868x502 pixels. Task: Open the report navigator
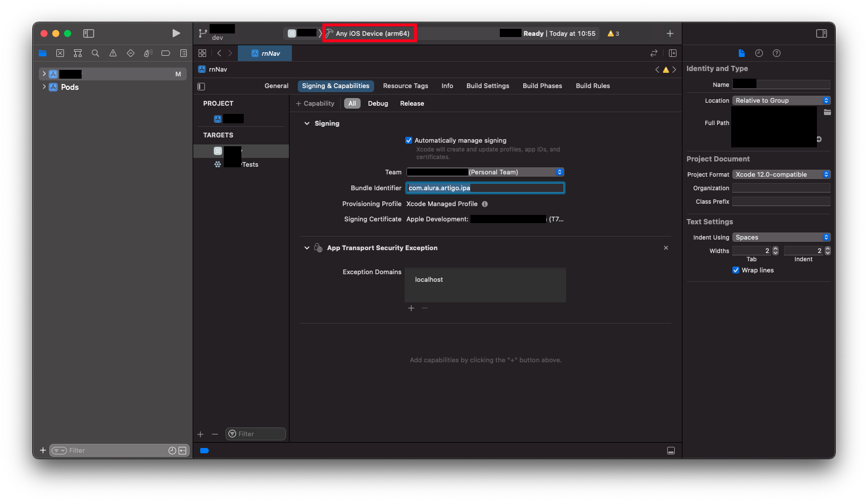[x=183, y=53]
